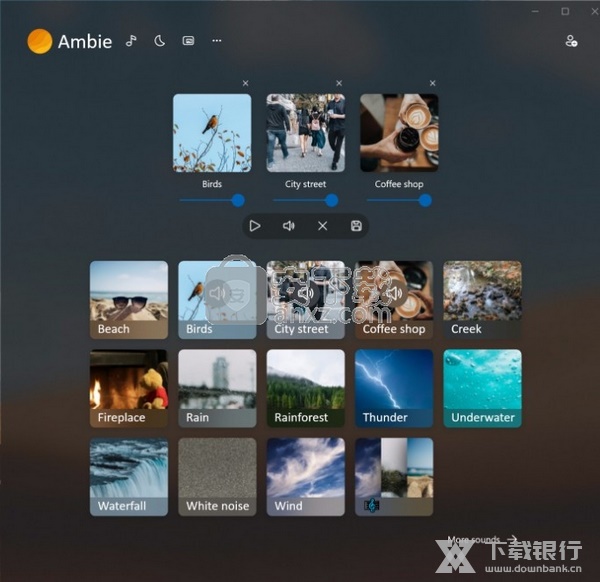The height and width of the screenshot is (582, 600).
Task: Remove Birds from the active mix
Action: pyautogui.click(x=246, y=83)
